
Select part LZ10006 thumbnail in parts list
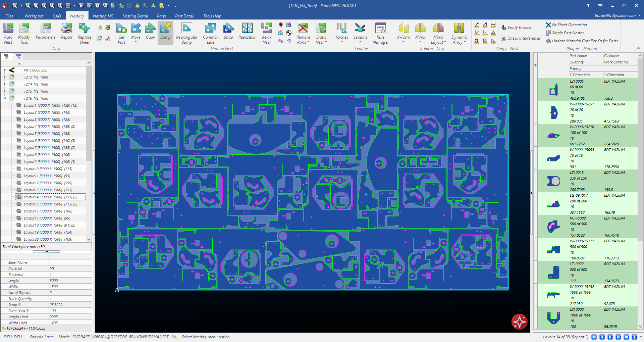(x=553, y=90)
